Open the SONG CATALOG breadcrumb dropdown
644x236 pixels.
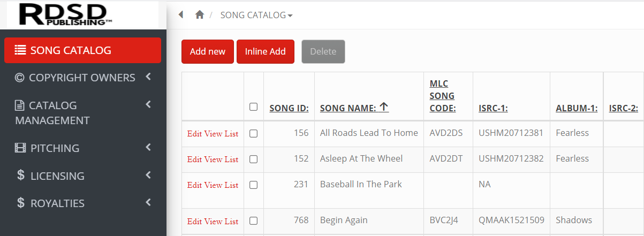point(256,15)
